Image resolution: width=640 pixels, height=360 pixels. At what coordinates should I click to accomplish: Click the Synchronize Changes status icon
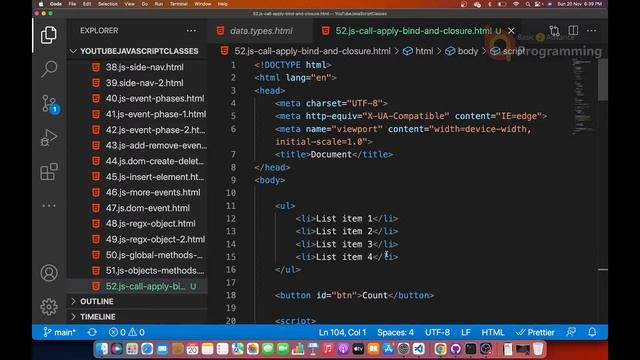pos(92,332)
